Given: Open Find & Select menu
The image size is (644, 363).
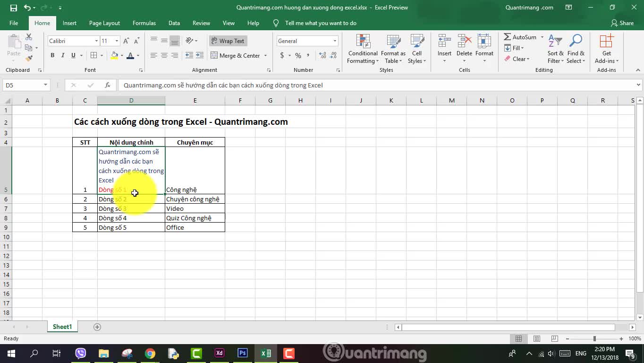Looking at the screenshot, I should coord(576,49).
